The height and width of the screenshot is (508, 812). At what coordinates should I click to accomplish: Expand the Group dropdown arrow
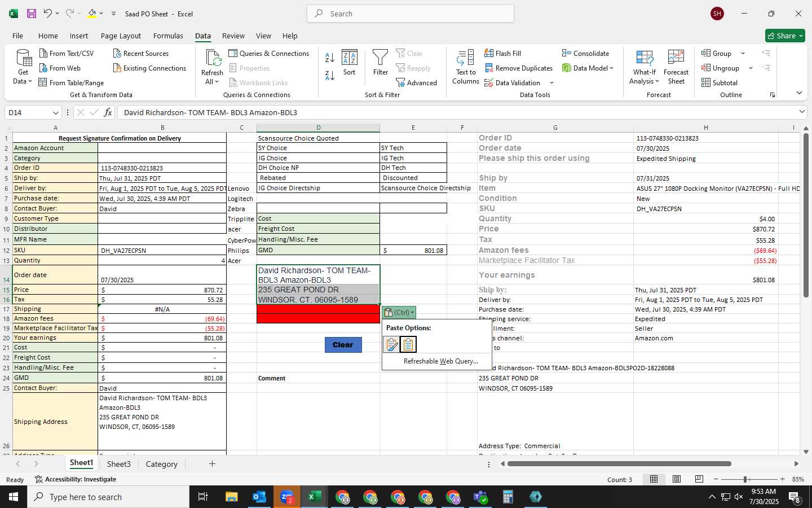click(743, 53)
